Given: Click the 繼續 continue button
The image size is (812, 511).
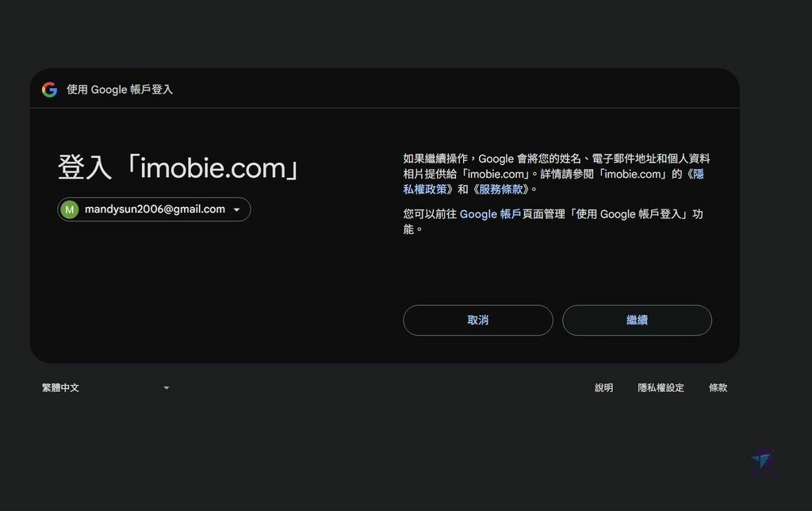Looking at the screenshot, I should 637,321.
